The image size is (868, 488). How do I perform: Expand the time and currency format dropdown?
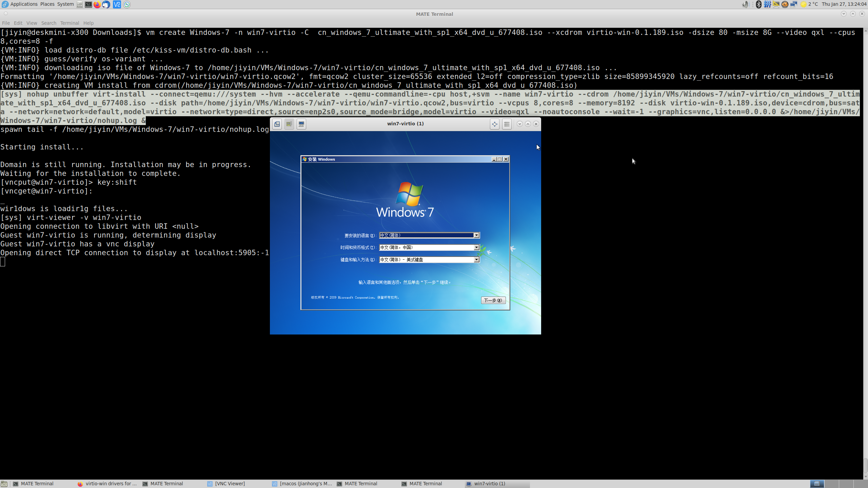pyautogui.click(x=476, y=247)
